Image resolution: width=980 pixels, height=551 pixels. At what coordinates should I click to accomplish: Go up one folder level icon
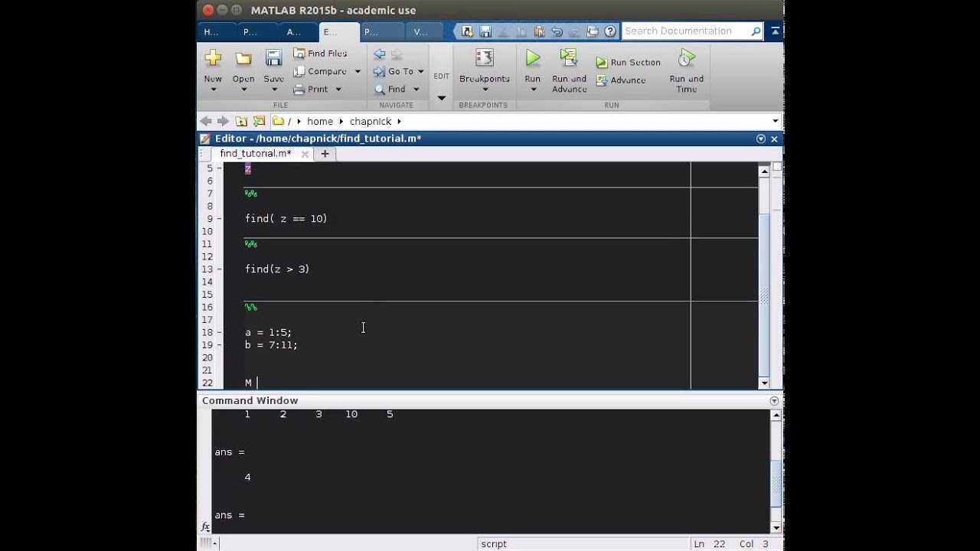point(241,121)
